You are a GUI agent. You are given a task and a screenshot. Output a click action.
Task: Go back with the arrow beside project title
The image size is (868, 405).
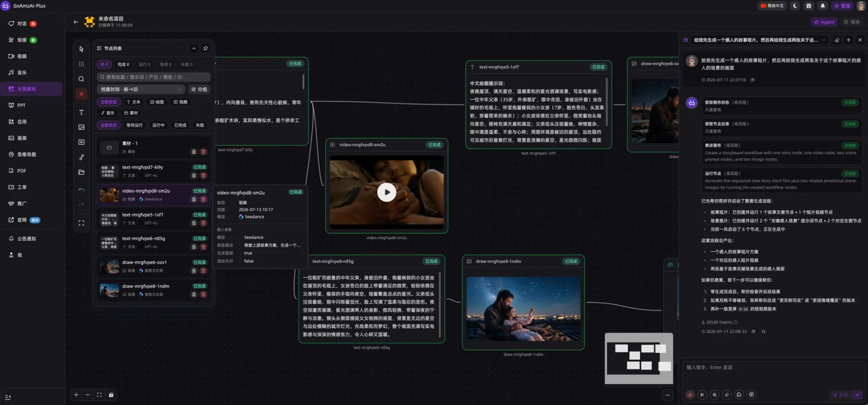76,22
